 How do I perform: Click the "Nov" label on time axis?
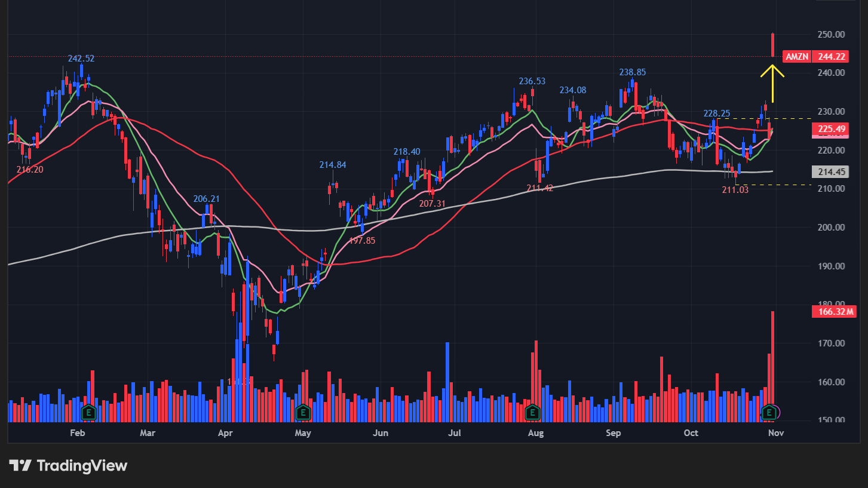coord(775,432)
